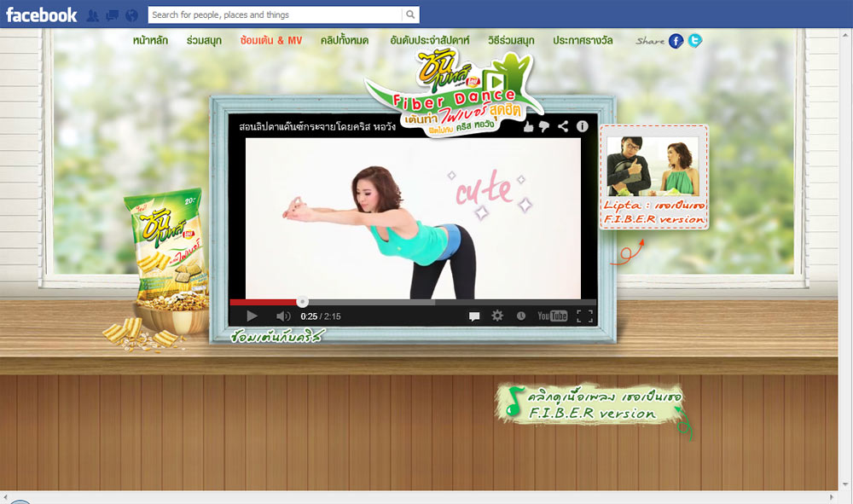Viewport: 853px width, 504px height.
Task: Share the page via Facebook icon
Action: coord(676,41)
